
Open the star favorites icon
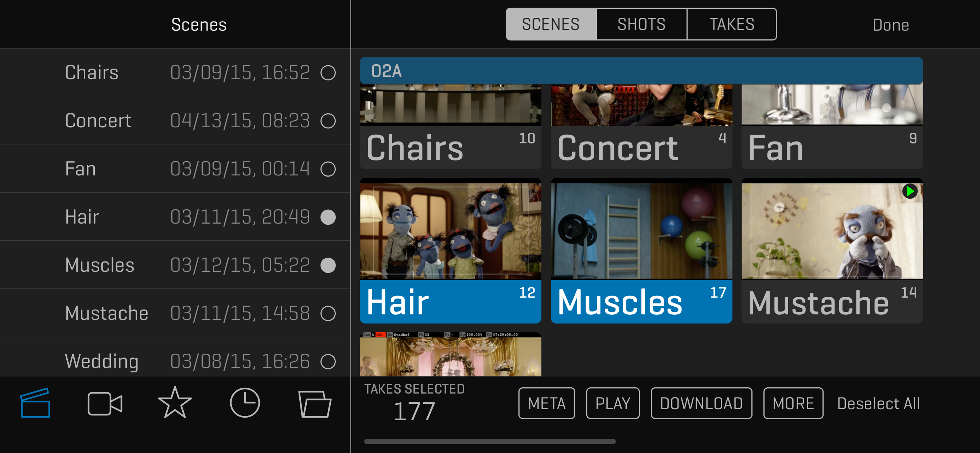175,402
